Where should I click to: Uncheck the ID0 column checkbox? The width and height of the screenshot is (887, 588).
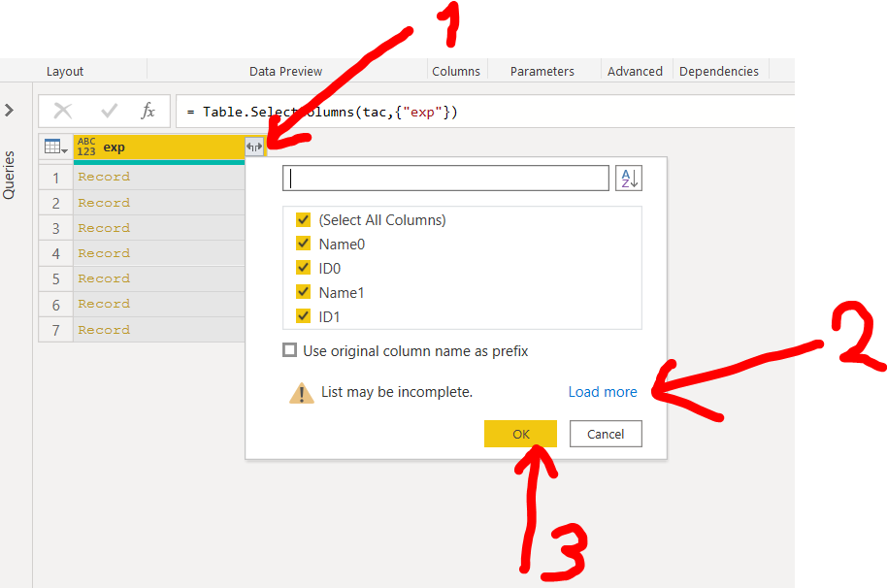(303, 268)
